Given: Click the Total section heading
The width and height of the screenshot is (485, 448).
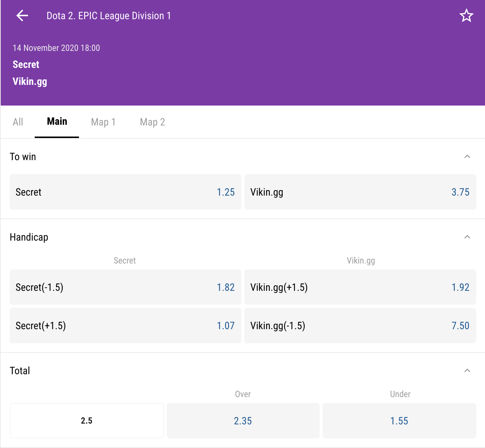Looking at the screenshot, I should coord(20,371).
